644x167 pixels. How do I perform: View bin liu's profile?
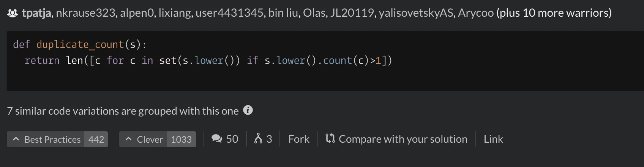pyautogui.click(x=283, y=13)
